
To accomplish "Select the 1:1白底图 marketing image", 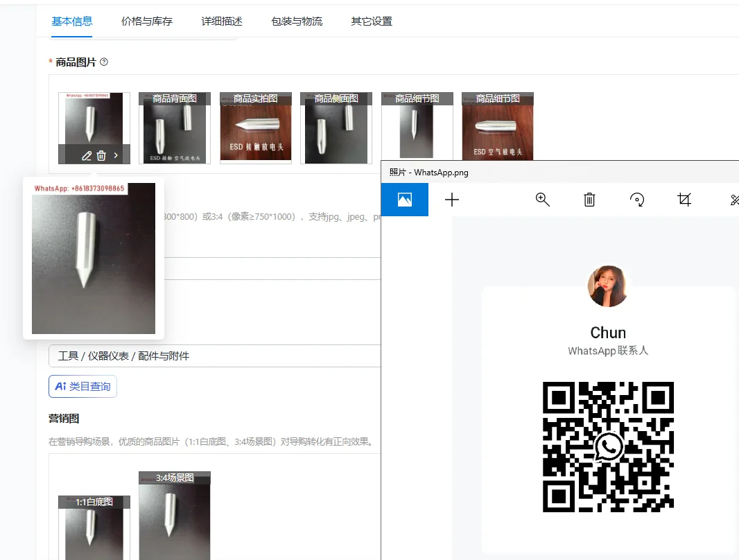I will (x=94, y=527).
